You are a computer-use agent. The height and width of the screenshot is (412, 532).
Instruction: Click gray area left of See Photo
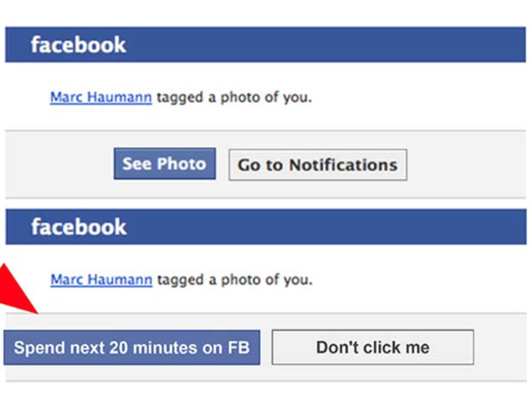60,164
